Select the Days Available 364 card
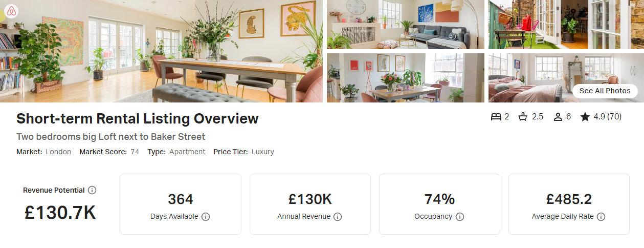This screenshot has width=644, height=248. point(181,204)
